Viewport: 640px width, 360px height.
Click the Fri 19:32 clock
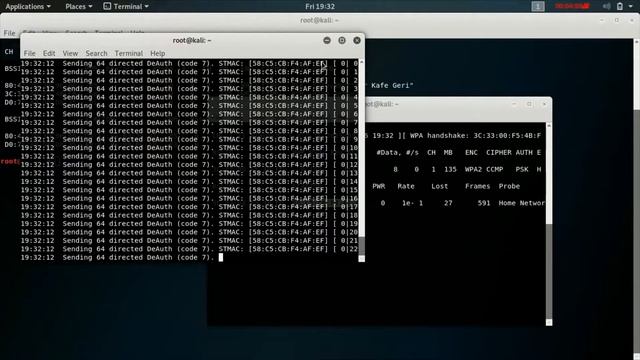coord(320,7)
